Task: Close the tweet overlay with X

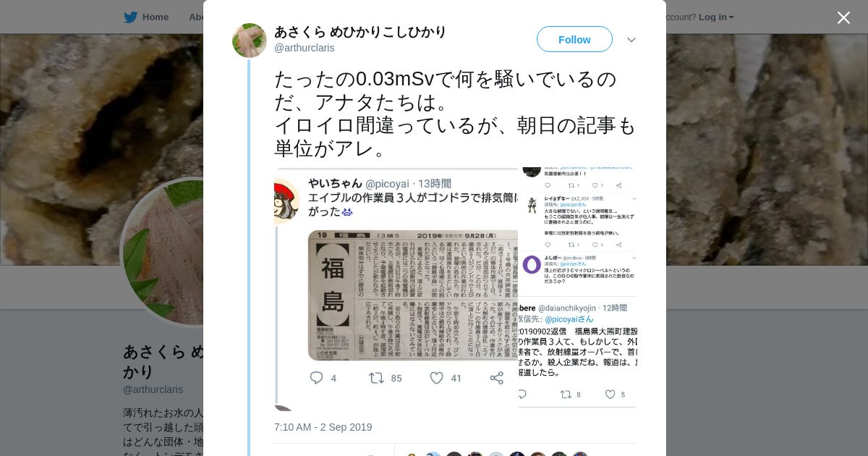Action: coord(843,18)
